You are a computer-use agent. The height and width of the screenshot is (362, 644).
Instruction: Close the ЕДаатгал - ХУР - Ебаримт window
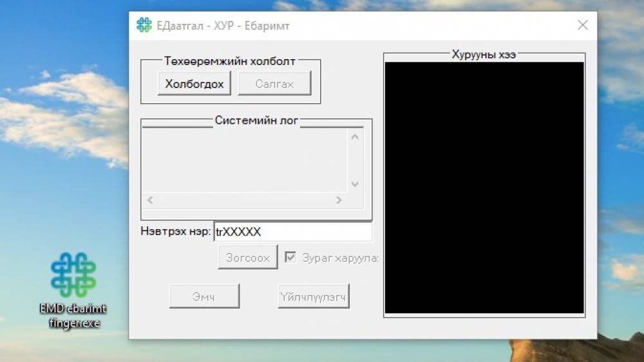582,25
